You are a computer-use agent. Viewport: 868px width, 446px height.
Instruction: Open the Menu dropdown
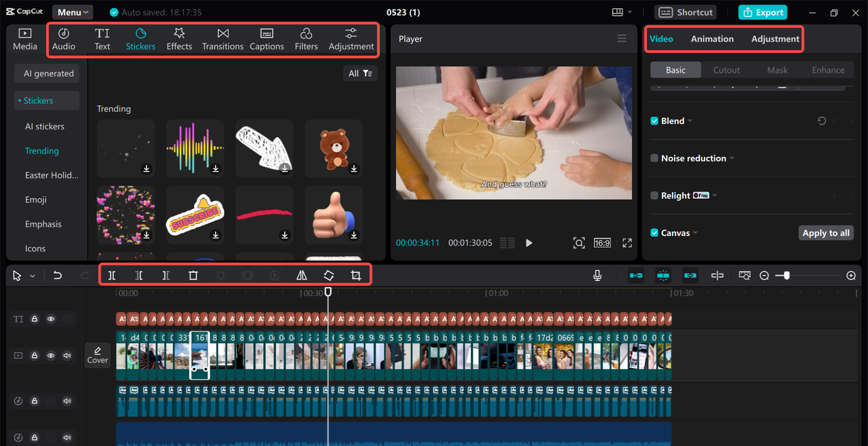pyautogui.click(x=73, y=12)
